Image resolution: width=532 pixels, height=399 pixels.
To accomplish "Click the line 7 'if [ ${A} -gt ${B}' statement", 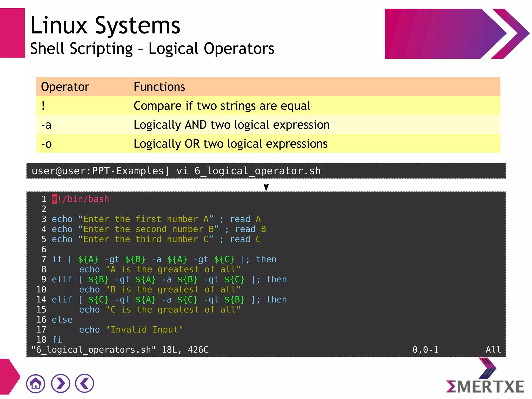I will click(x=164, y=259).
